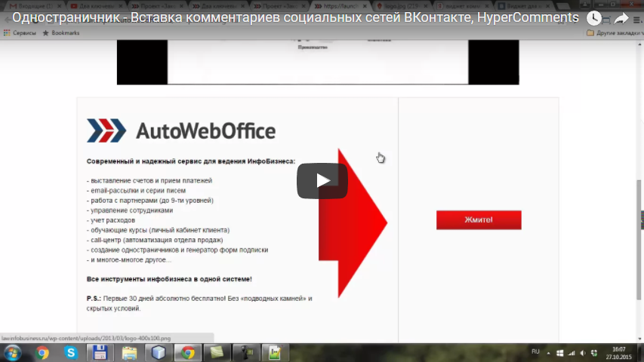
Task: Open the Bookmarks star folder
Action: click(x=61, y=33)
